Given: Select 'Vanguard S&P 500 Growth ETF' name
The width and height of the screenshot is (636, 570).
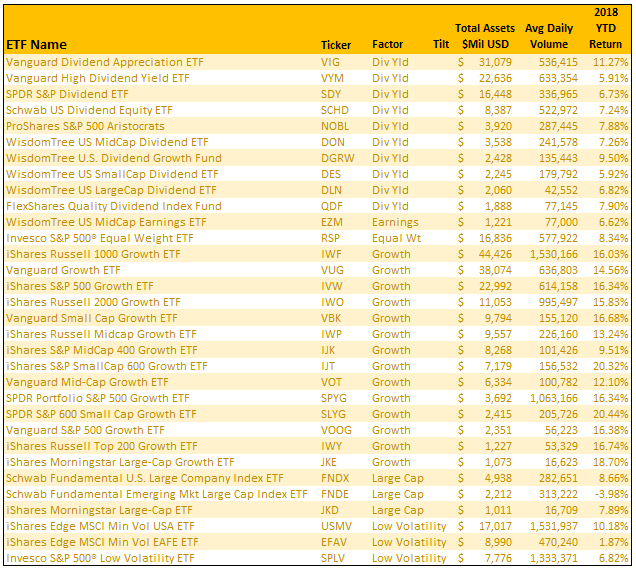Looking at the screenshot, I should [x=85, y=430].
